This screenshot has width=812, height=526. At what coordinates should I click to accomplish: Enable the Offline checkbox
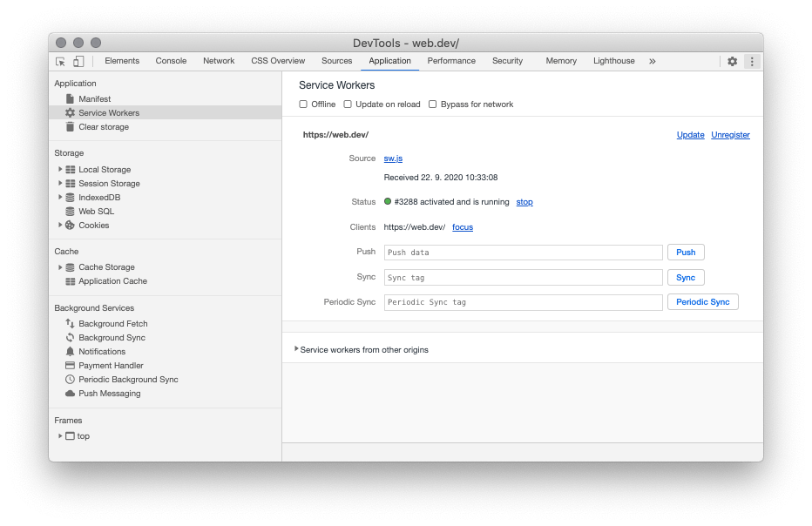(303, 104)
